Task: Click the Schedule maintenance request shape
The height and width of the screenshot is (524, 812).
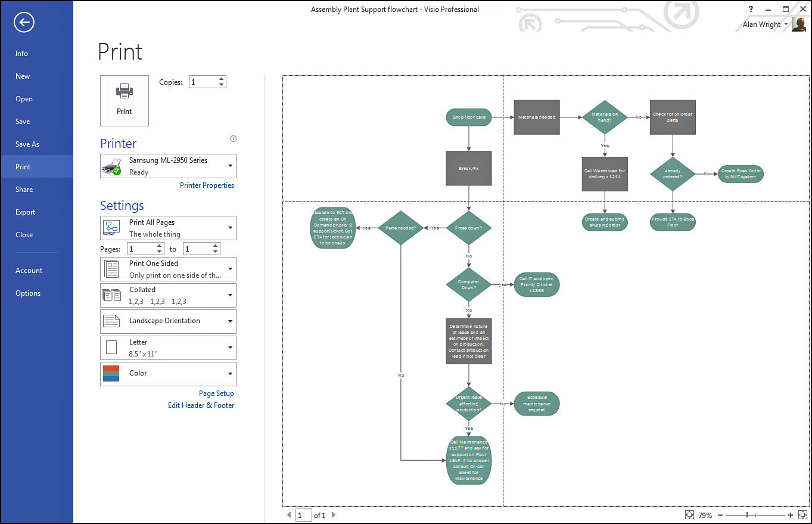Action: (537, 404)
